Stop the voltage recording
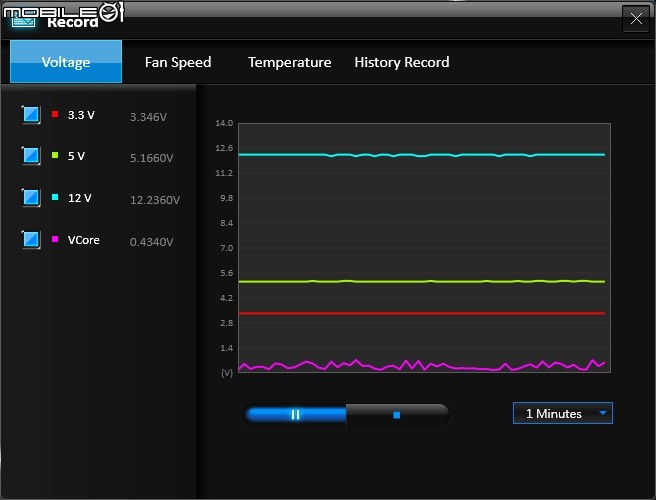 (x=397, y=415)
